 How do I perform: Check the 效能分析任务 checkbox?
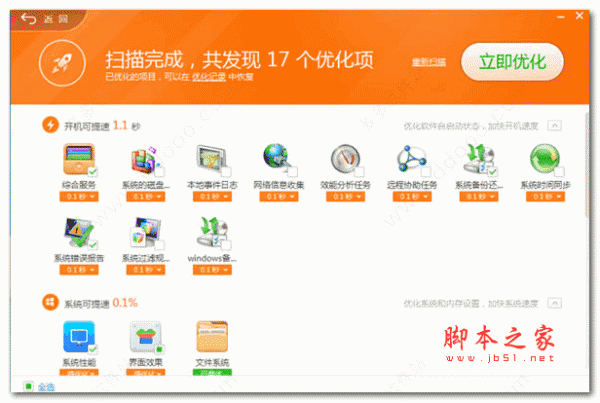pos(359,172)
